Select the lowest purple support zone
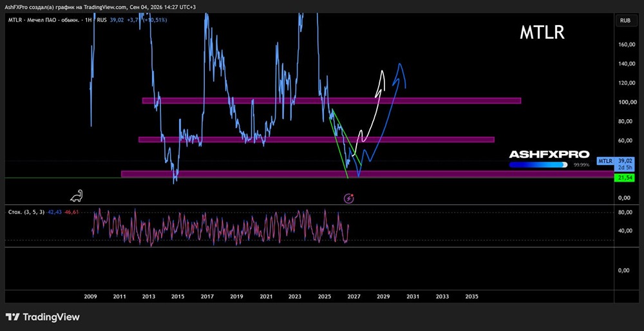Image resolution: width=644 pixels, height=331 pixels. [368, 174]
